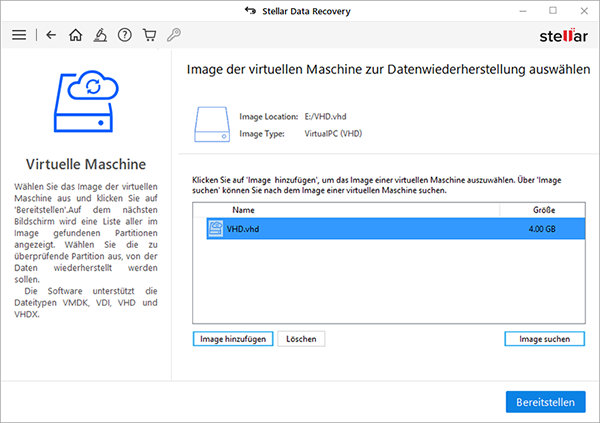The width and height of the screenshot is (600, 423).
Task: Open the activation key icon
Action: (x=174, y=35)
